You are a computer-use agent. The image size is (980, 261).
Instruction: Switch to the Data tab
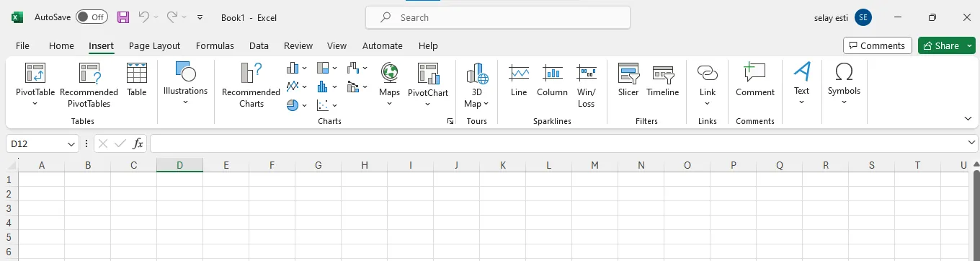(259, 45)
